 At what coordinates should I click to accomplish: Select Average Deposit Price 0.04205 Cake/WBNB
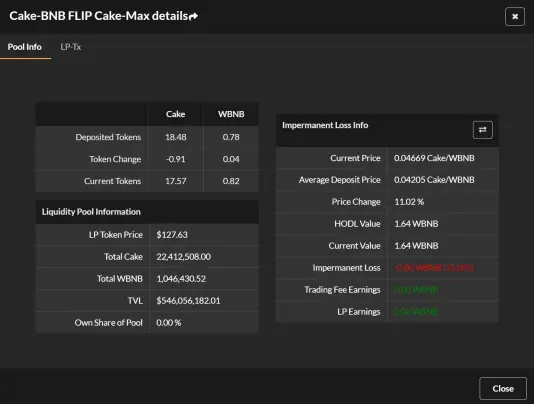tap(434, 180)
